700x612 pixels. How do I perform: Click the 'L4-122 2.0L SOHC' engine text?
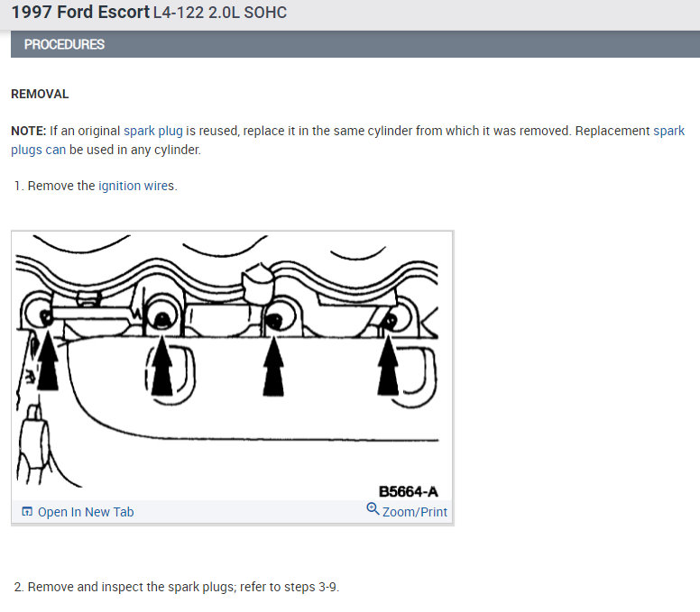coord(220,13)
